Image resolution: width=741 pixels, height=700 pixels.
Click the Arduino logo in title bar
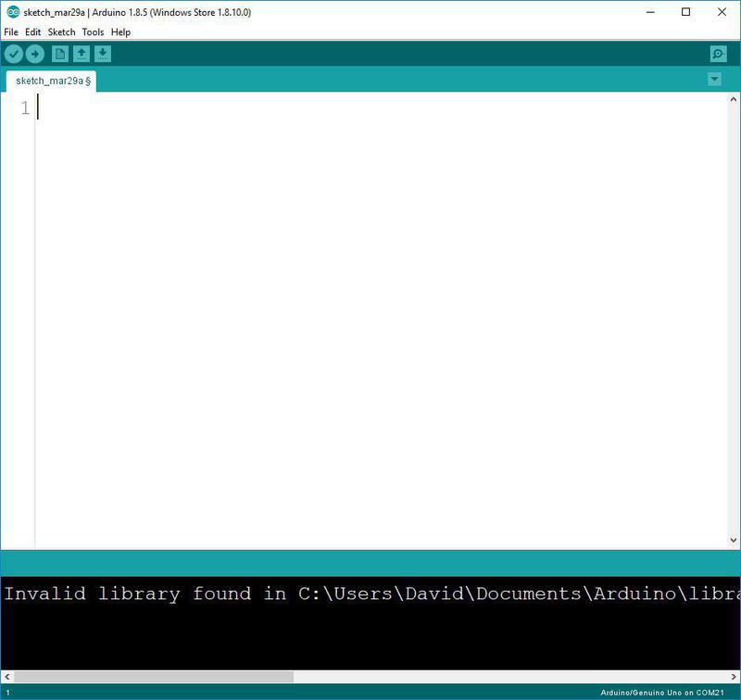(13, 12)
